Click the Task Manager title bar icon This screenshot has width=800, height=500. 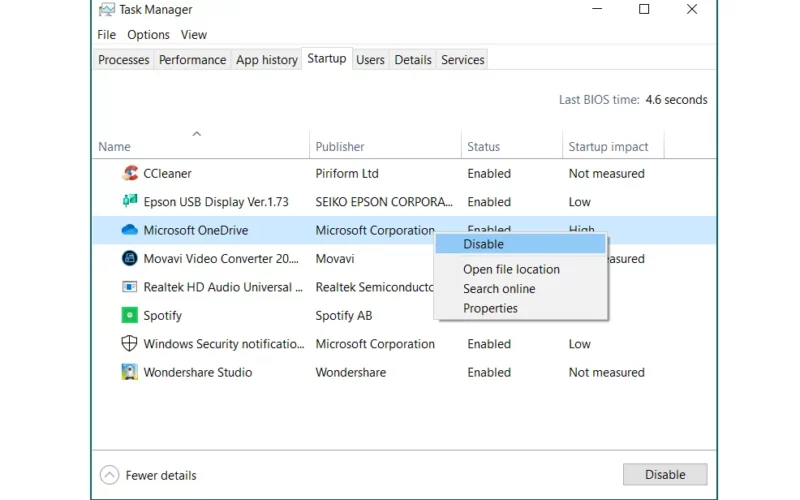pos(107,9)
